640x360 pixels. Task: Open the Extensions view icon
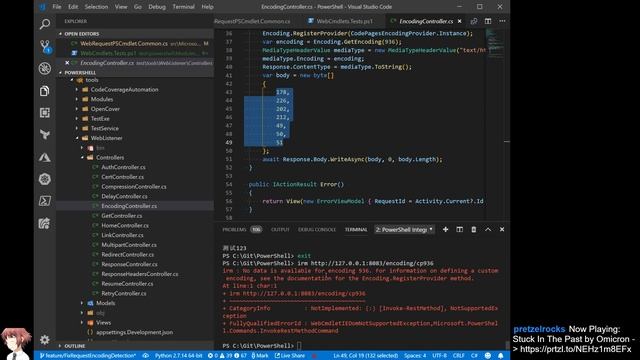click(45, 113)
